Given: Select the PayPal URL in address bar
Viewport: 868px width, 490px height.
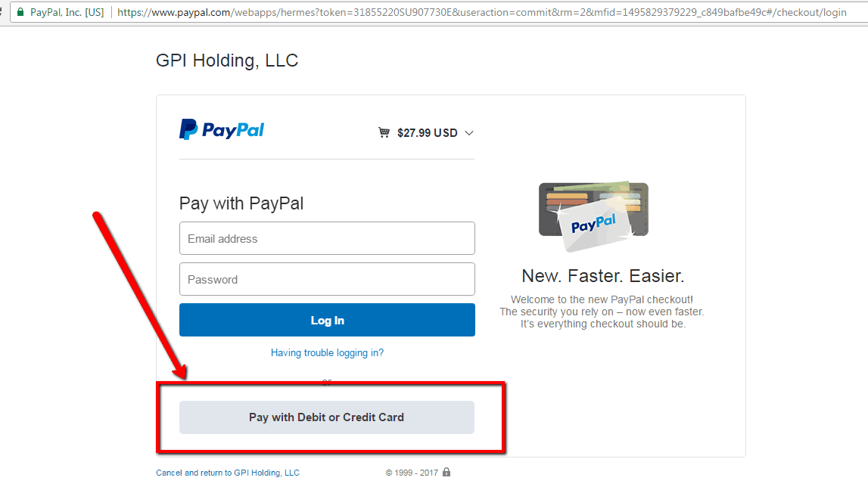Looking at the screenshot, I should pyautogui.click(x=481, y=12).
